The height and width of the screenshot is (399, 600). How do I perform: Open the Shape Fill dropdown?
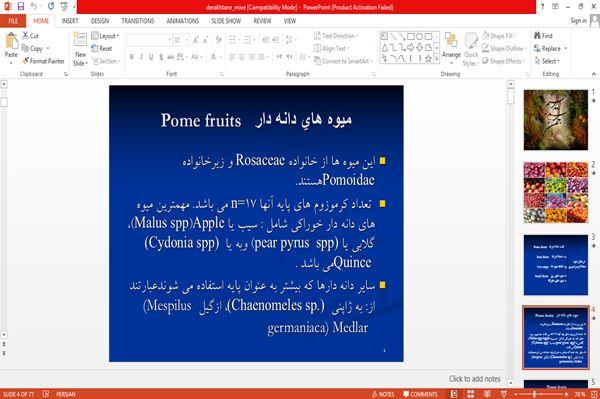tap(499, 36)
